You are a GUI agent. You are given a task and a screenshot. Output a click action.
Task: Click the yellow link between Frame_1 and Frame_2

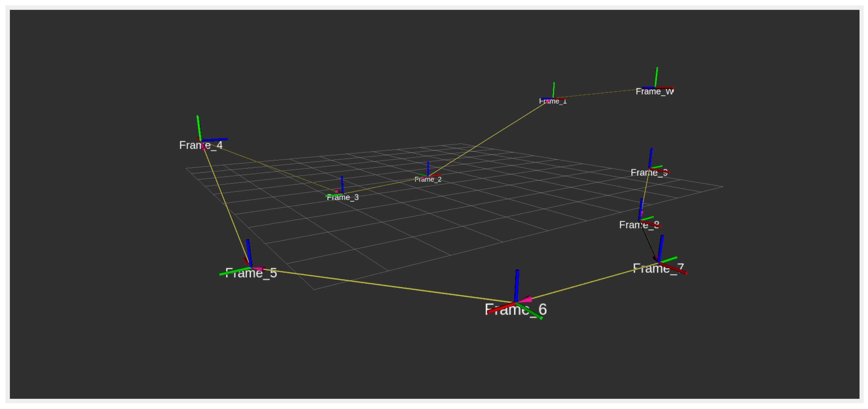point(489,139)
